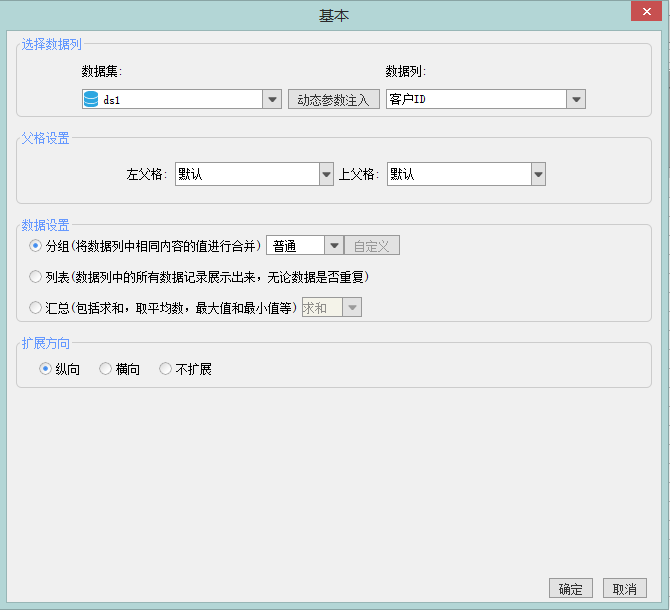Click the 选择数据列 group title
The height and width of the screenshot is (610, 670).
51,44
